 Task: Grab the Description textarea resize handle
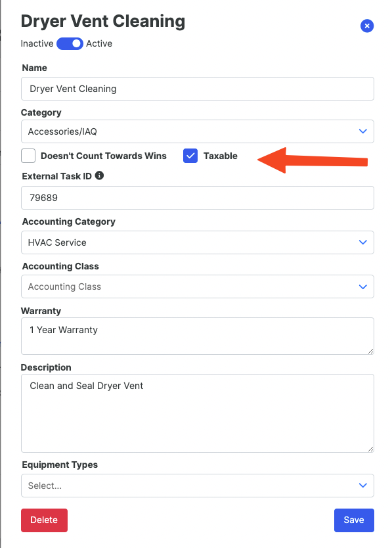(x=371, y=449)
